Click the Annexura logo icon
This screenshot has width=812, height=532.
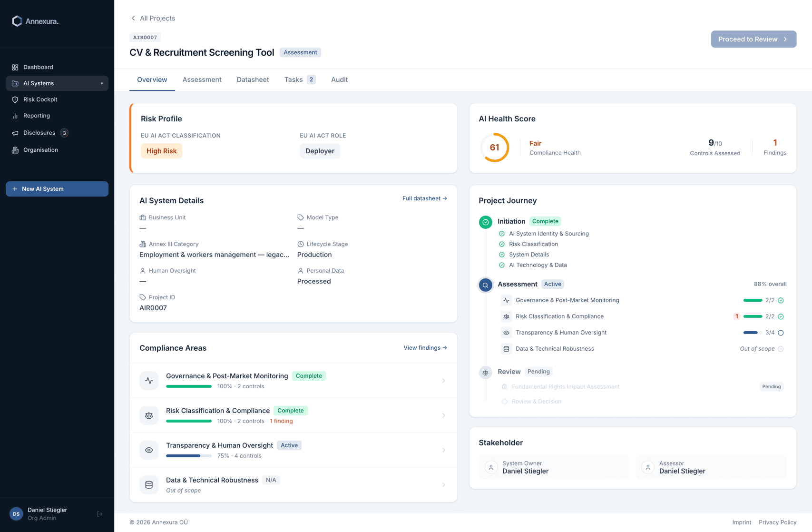(x=17, y=21)
